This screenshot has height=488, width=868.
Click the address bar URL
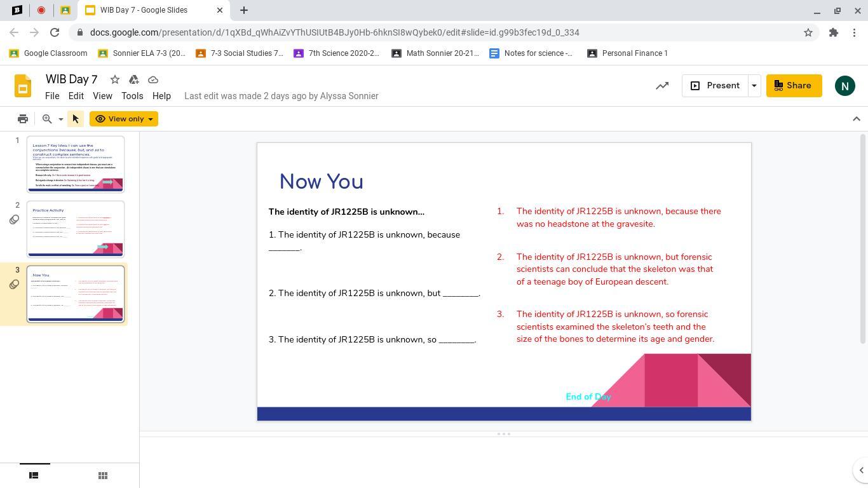coord(334,32)
